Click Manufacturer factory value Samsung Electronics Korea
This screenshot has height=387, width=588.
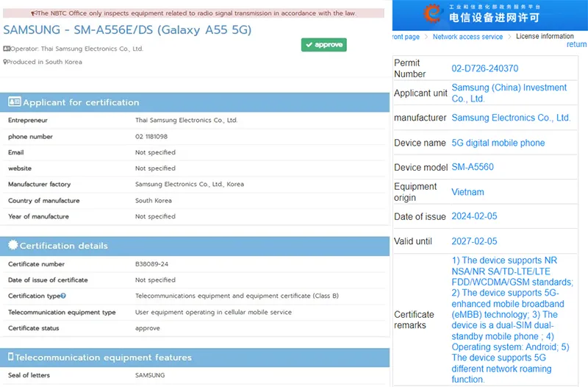tap(190, 185)
